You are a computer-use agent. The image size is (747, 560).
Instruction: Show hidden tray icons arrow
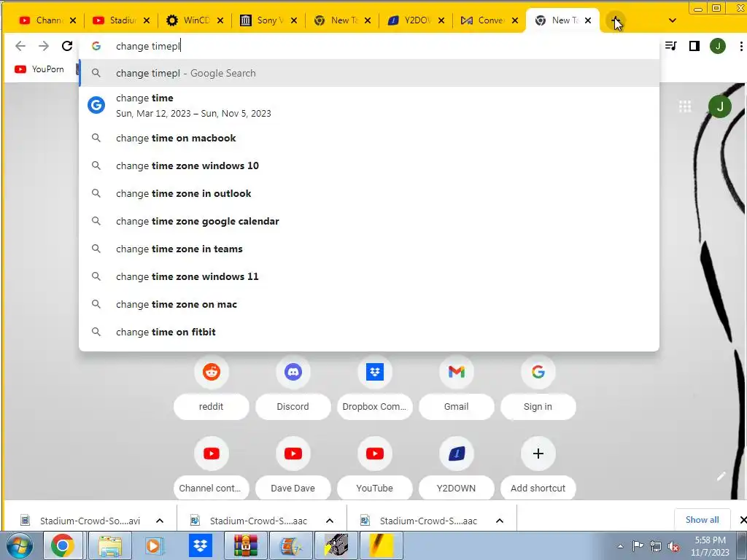click(x=620, y=546)
